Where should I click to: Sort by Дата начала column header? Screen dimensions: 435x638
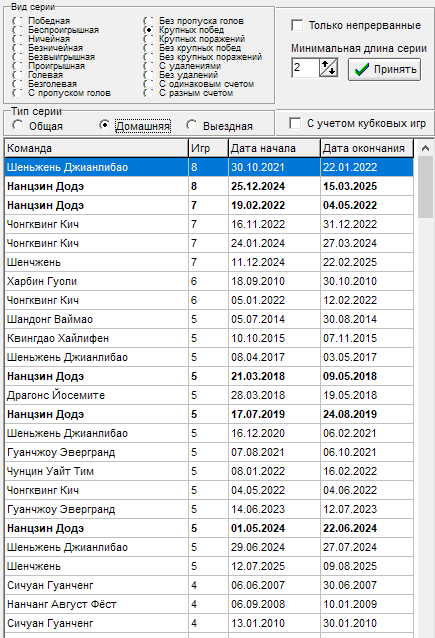[x=274, y=149]
